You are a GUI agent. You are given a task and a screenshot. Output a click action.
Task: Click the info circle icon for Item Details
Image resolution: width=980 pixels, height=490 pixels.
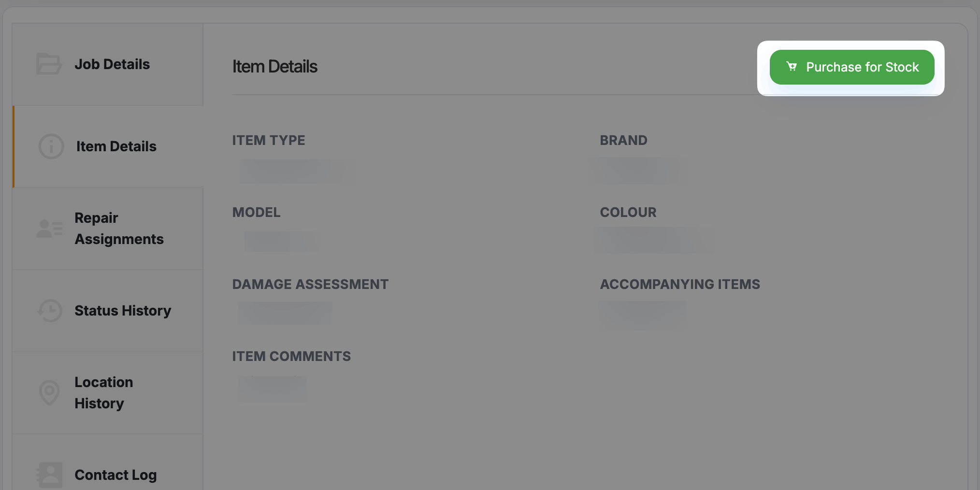51,146
